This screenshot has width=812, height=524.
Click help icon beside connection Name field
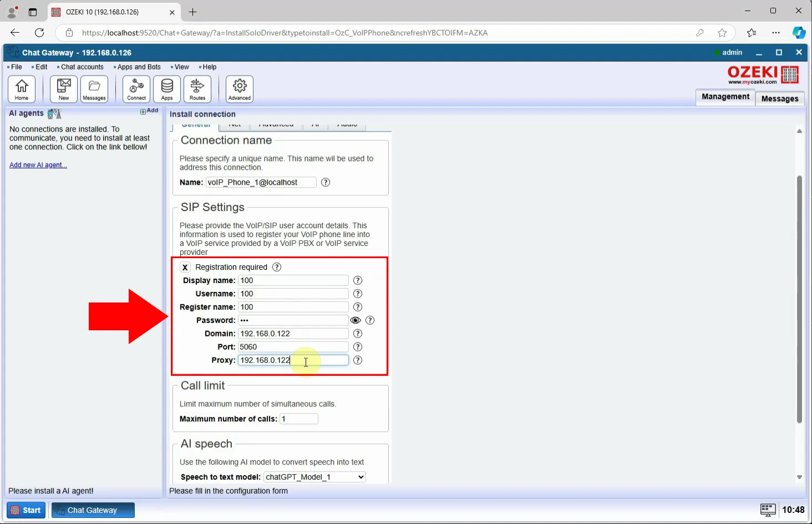tap(326, 182)
